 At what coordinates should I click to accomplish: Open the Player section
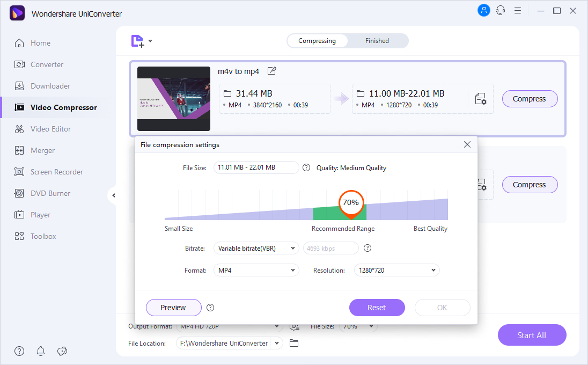(x=32, y=215)
